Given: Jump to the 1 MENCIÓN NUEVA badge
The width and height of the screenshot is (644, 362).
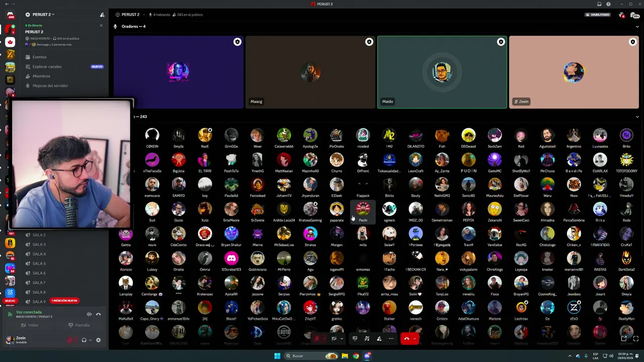Looking at the screenshot, I should click(64, 301).
